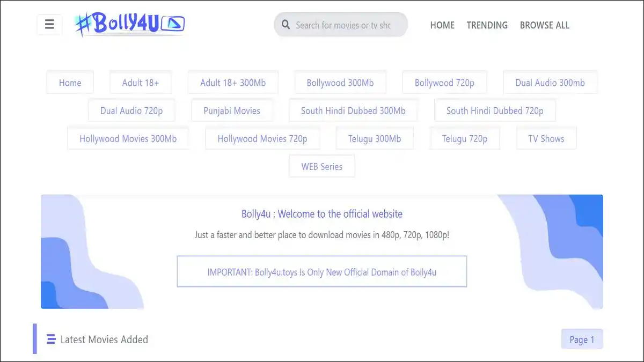The height and width of the screenshot is (362, 644).
Task: Click the Bolly4U logo
Action: (130, 24)
